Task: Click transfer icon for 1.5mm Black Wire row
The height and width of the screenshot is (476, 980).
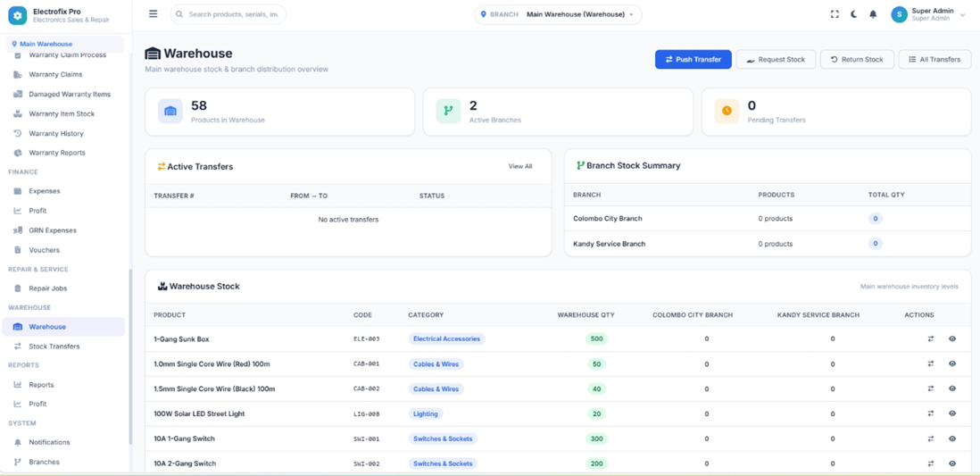Action: (931, 388)
